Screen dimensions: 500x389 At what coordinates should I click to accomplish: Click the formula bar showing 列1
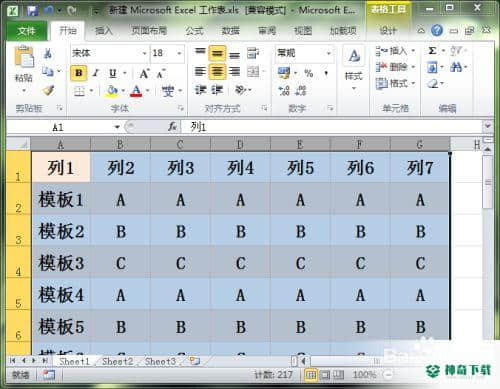[332, 127]
